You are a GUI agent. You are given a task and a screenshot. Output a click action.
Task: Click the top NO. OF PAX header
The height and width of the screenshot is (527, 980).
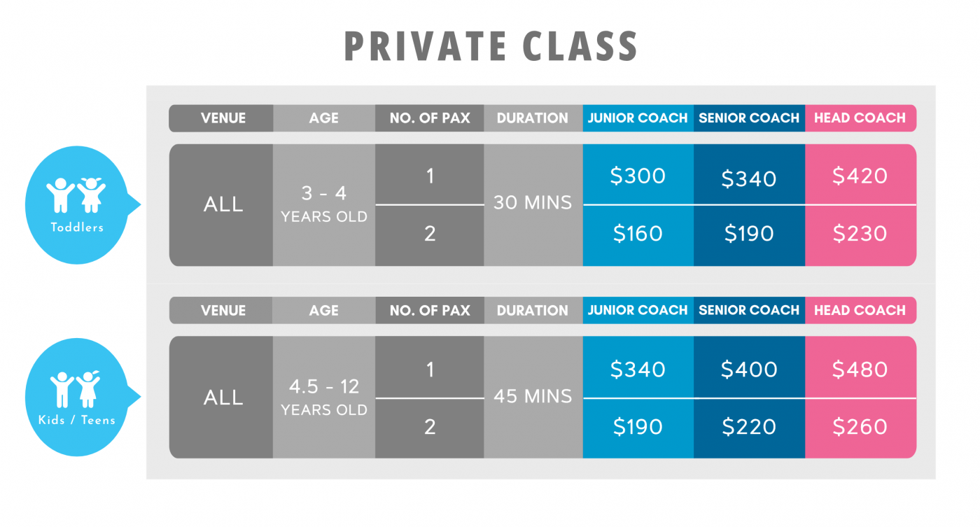click(430, 118)
